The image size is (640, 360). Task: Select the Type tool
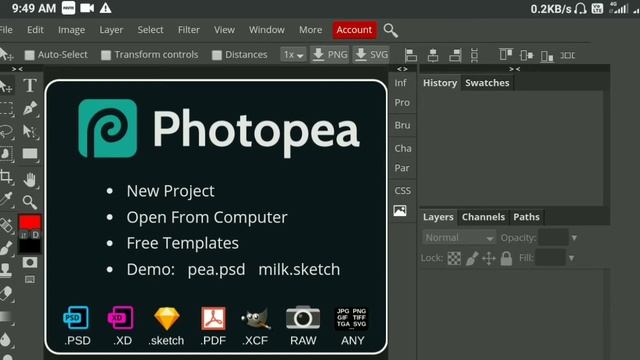pos(30,85)
